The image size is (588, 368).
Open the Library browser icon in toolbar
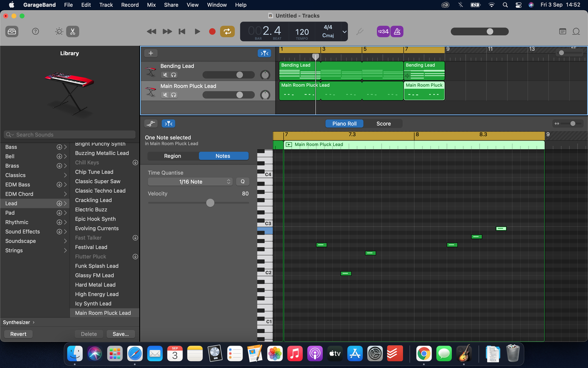[x=12, y=31]
